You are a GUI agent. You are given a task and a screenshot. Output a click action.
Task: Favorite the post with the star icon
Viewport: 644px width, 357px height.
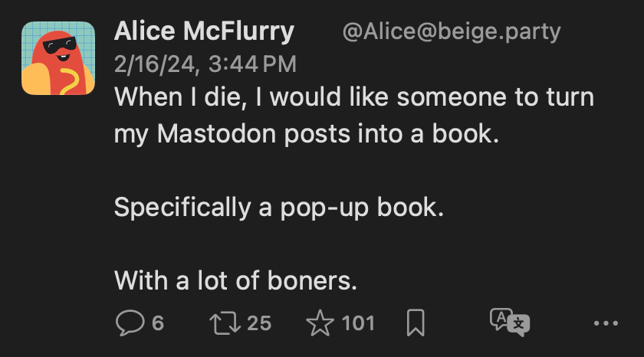320,323
